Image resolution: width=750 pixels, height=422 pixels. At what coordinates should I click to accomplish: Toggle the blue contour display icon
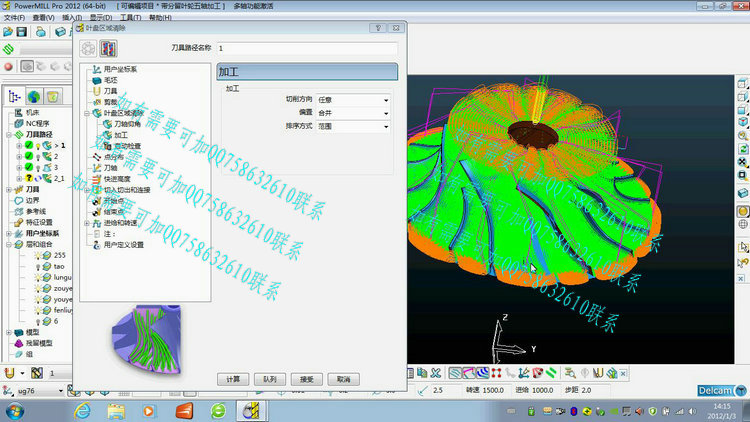coord(482,373)
